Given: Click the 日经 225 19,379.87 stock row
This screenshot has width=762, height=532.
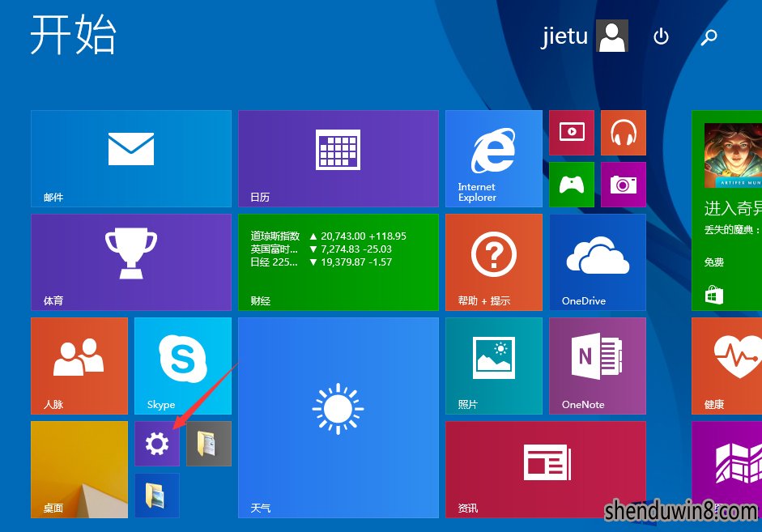Looking at the screenshot, I should (321, 262).
